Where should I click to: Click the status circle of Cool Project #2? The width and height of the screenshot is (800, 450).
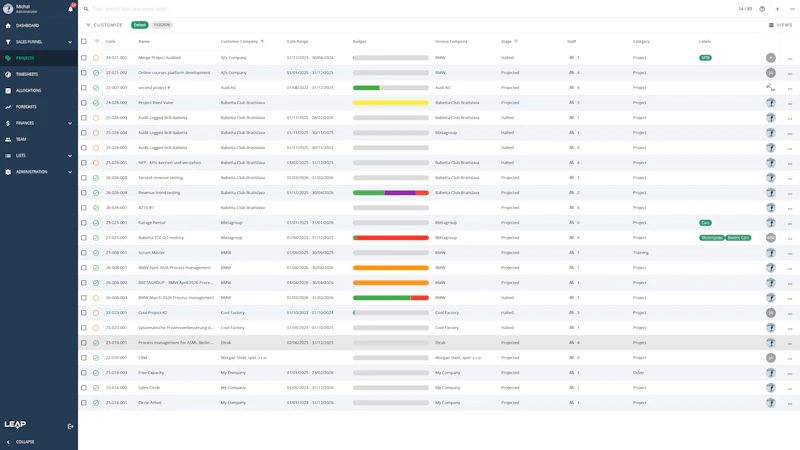click(96, 313)
